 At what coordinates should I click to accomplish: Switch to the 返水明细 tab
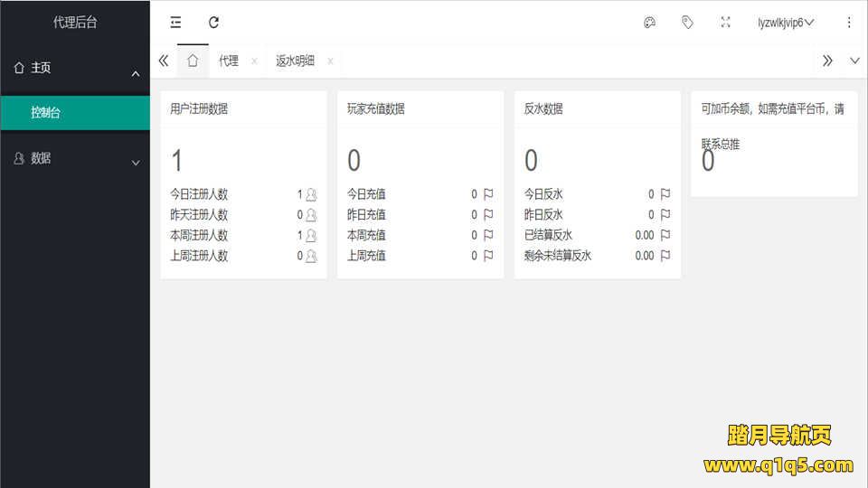coord(295,61)
